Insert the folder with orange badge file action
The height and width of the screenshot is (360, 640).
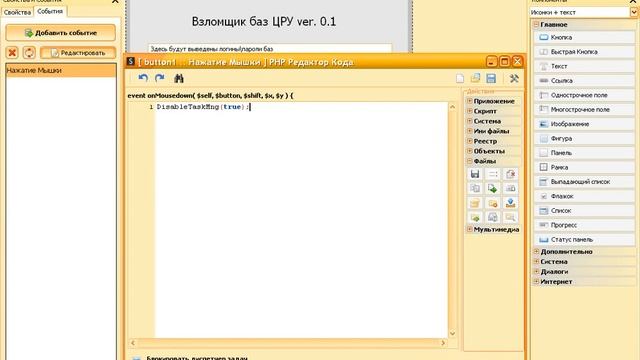click(493, 203)
